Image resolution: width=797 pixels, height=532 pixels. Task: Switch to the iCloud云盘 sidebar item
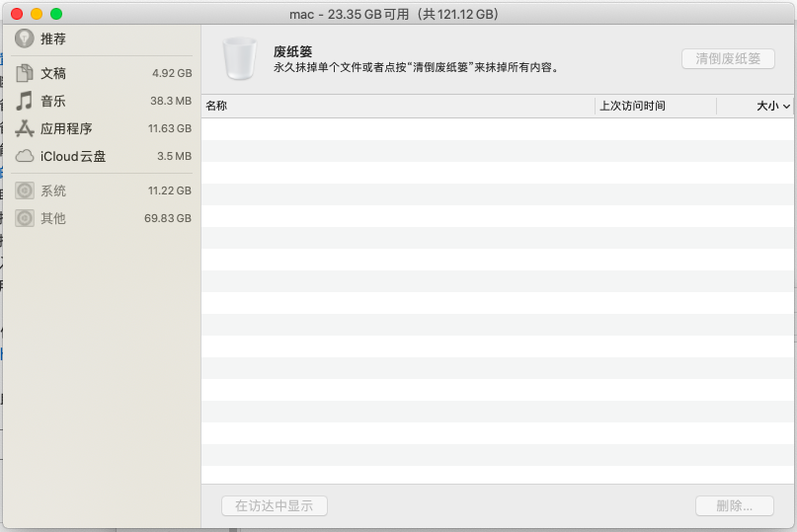[x=73, y=156]
